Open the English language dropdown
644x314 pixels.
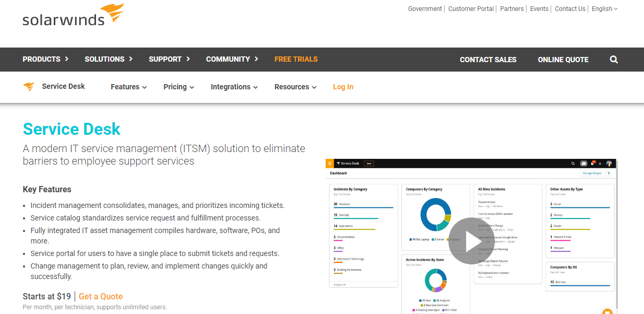point(605,9)
